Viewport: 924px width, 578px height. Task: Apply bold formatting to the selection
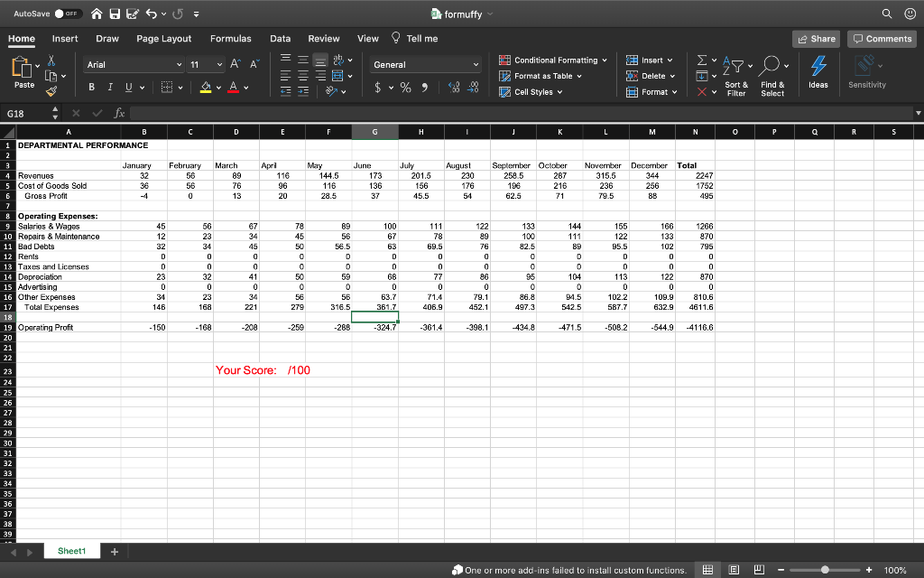click(93, 87)
